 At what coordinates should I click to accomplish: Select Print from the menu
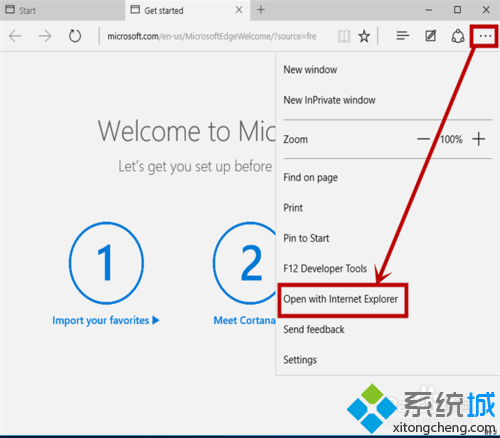pyautogui.click(x=293, y=208)
